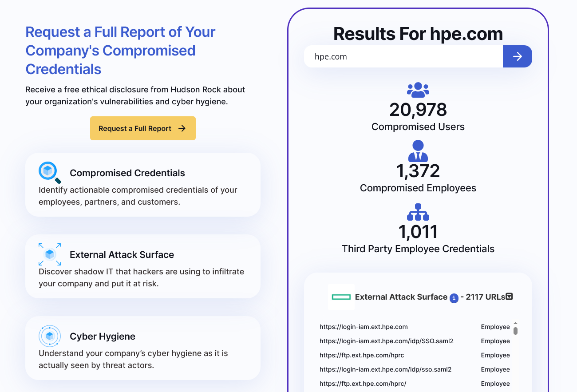Click the Third Party Employee Credentials hierarchy icon
The image size is (577, 392).
(418, 213)
